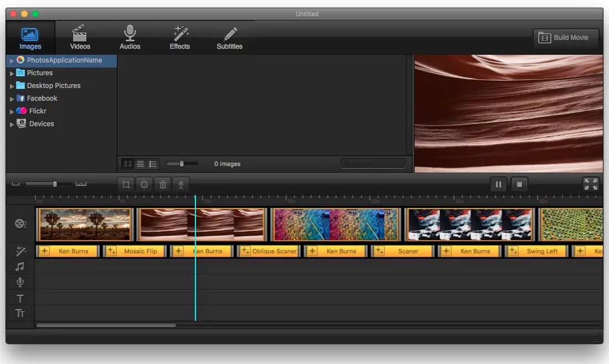Screen dimensions: 609x364
Task: Open the Subtitles tab
Action: click(x=229, y=37)
